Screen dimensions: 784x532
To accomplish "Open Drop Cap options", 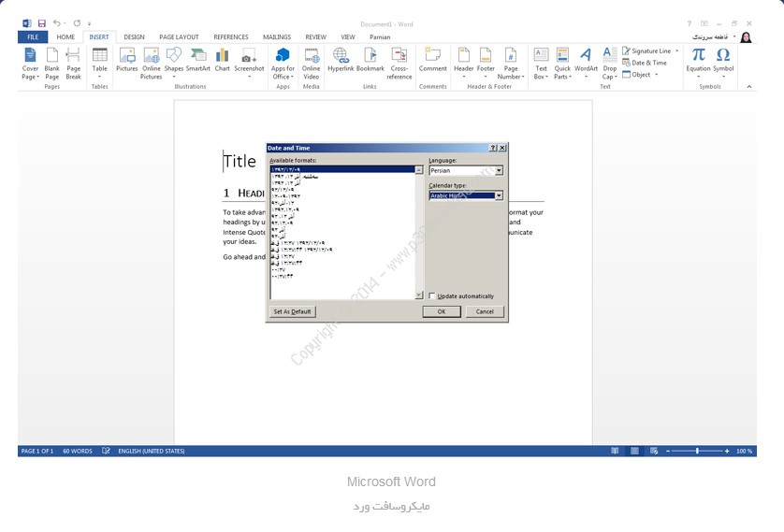I will [x=609, y=64].
